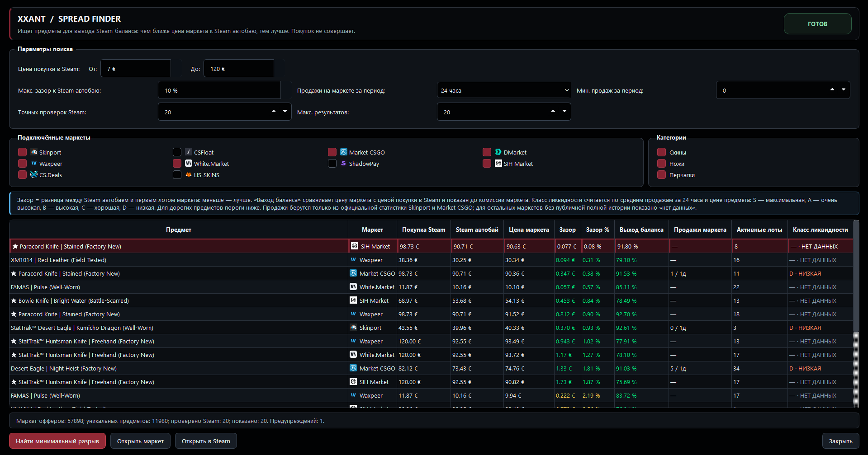Click Waxpeer icon in XM1014 Red Leather row
Image resolution: width=868 pixels, height=455 pixels.
coord(353,260)
